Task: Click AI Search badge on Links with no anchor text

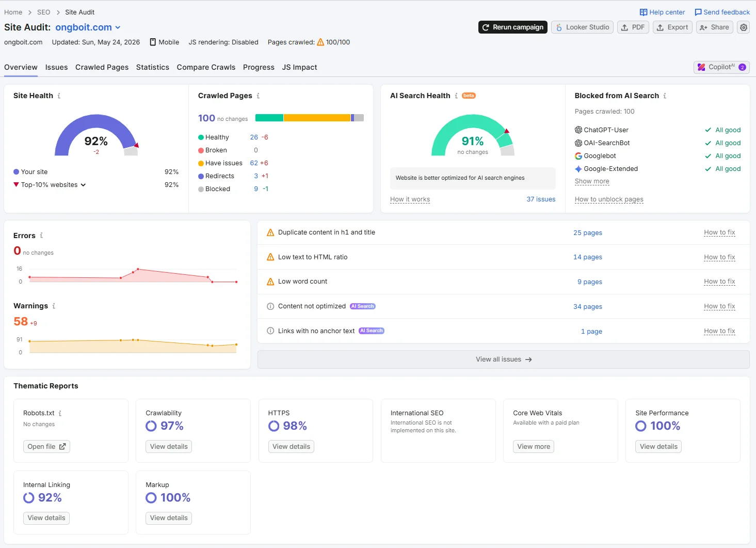Action: click(372, 331)
